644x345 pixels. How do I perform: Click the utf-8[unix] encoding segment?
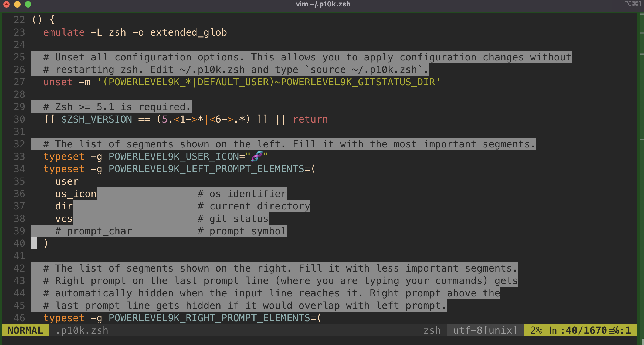coord(485,330)
